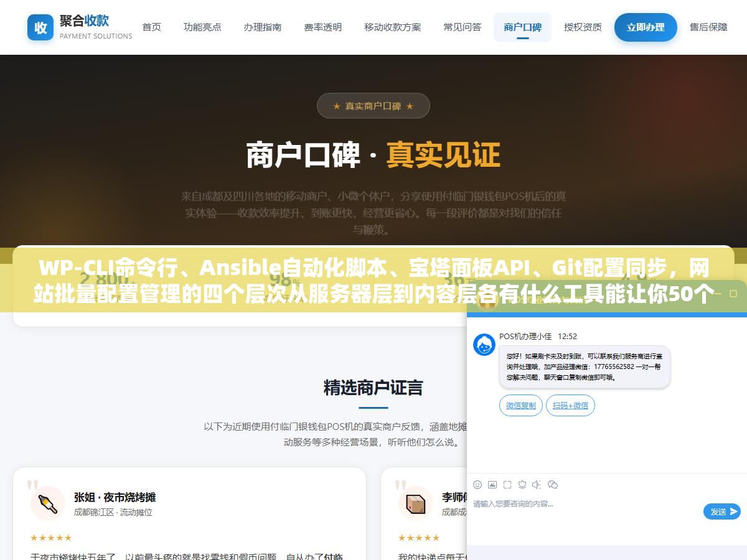The height and width of the screenshot is (560, 747).
Task: Click the image upload icon in chat
Action: 492,485
